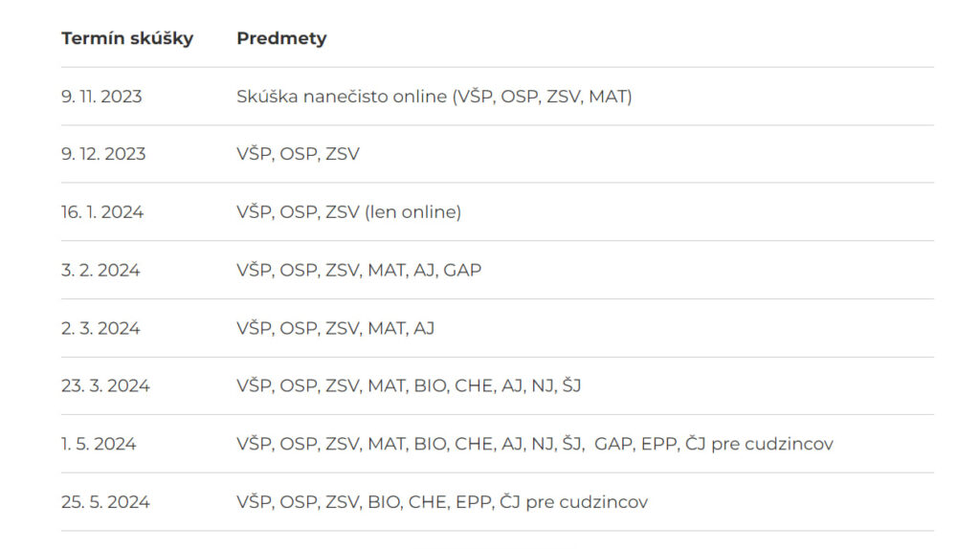The image size is (980, 549).
Task: Select the 2. 3. 2024 date cell
Action: pos(100,328)
